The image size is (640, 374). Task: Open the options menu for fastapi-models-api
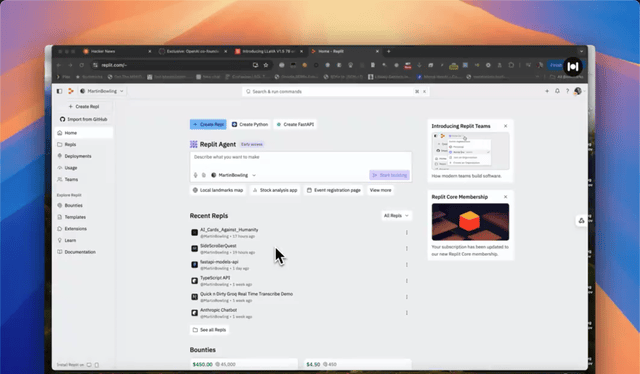[x=407, y=265]
